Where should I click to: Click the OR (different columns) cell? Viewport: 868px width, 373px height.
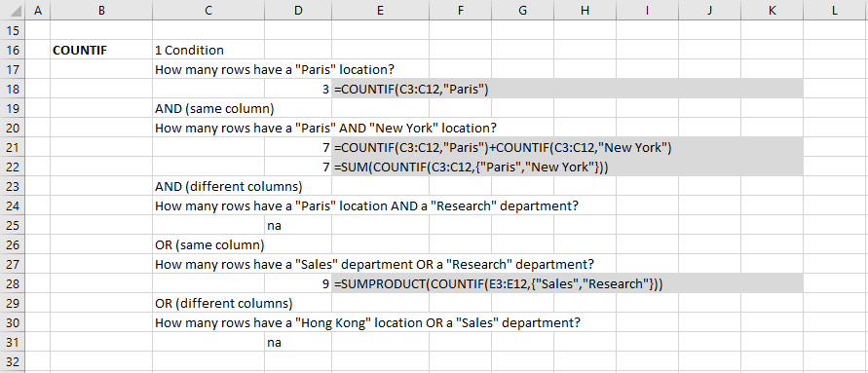(x=224, y=303)
